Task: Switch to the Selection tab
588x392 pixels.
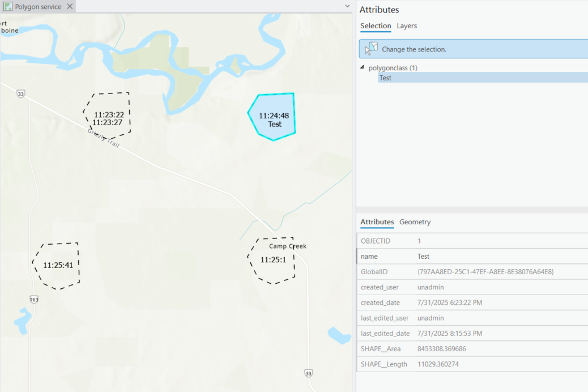Action: [376, 26]
